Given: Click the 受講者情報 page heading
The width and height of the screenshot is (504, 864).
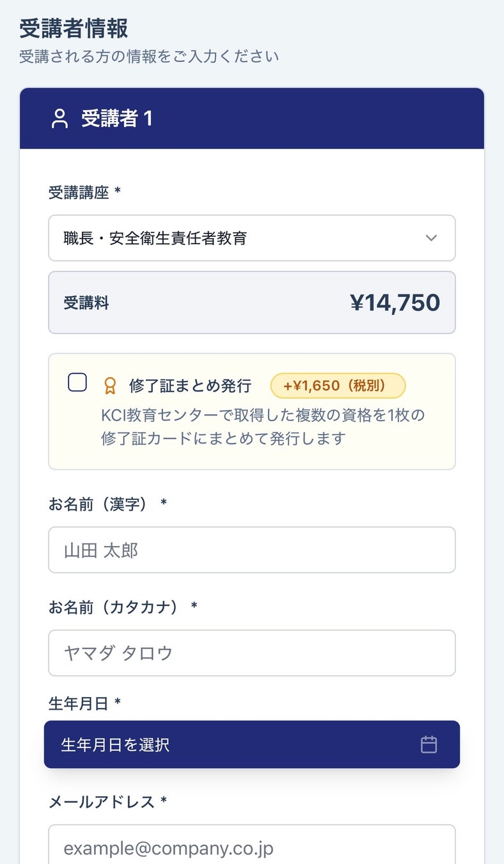Looking at the screenshot, I should (74, 29).
